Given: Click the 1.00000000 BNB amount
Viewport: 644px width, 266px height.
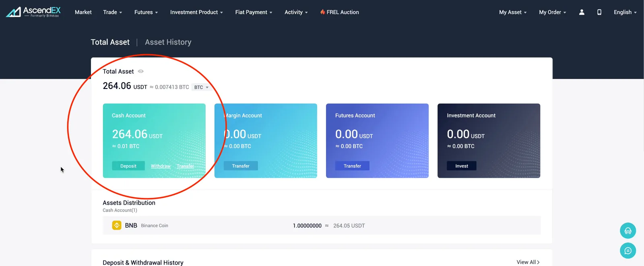Looking at the screenshot, I should pyautogui.click(x=307, y=226).
